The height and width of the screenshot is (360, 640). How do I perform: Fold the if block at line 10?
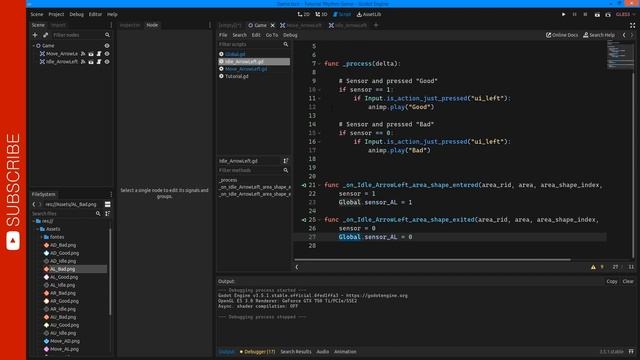(319, 90)
